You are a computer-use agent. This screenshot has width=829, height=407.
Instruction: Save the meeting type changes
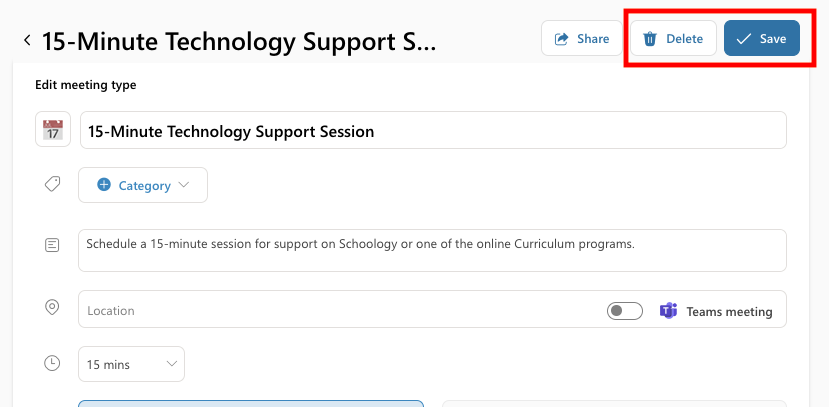pos(762,38)
